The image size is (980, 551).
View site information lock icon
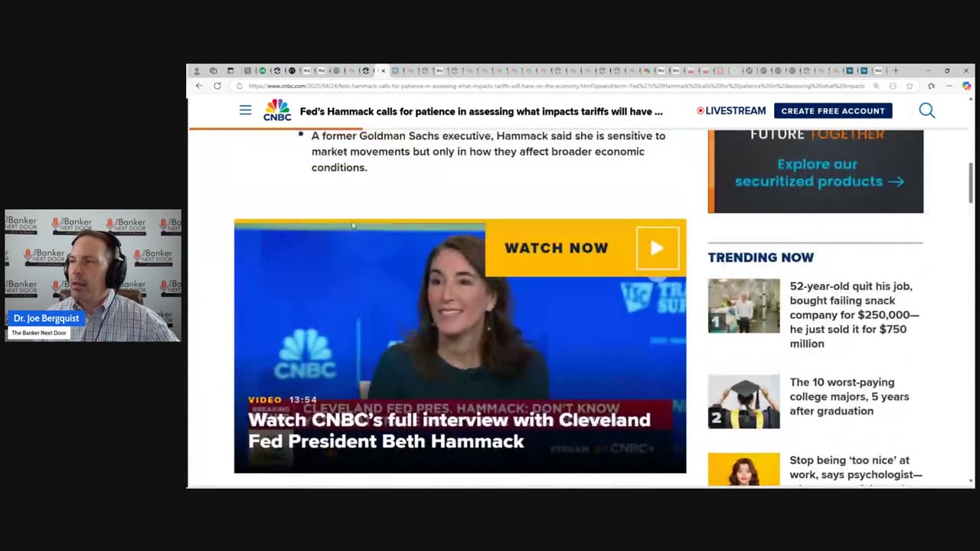click(x=239, y=86)
